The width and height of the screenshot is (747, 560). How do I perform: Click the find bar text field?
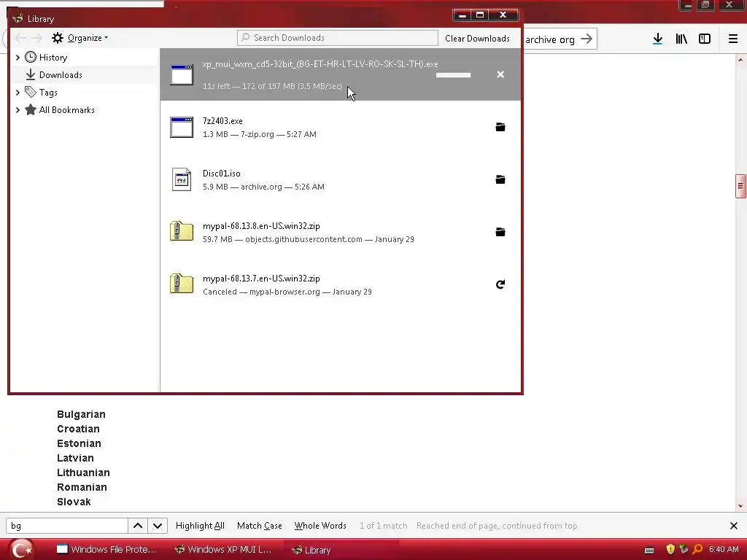tap(66, 526)
